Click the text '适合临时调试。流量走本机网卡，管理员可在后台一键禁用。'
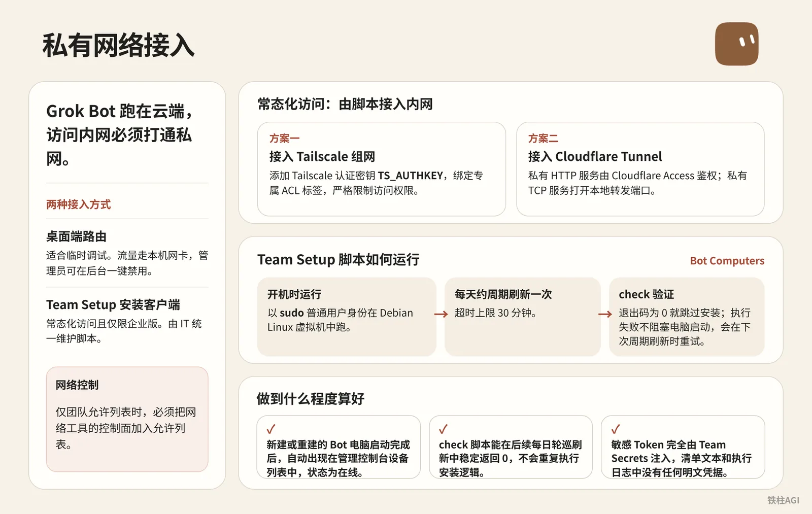This screenshot has width=812, height=514. (127, 263)
